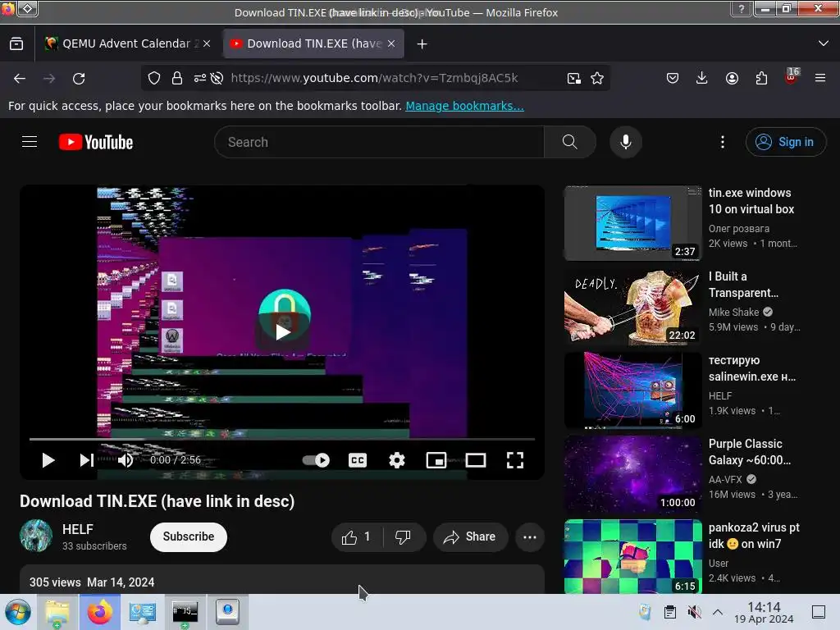List all tabs dropdown arrow
The width and height of the screenshot is (840, 630).
[x=824, y=43]
